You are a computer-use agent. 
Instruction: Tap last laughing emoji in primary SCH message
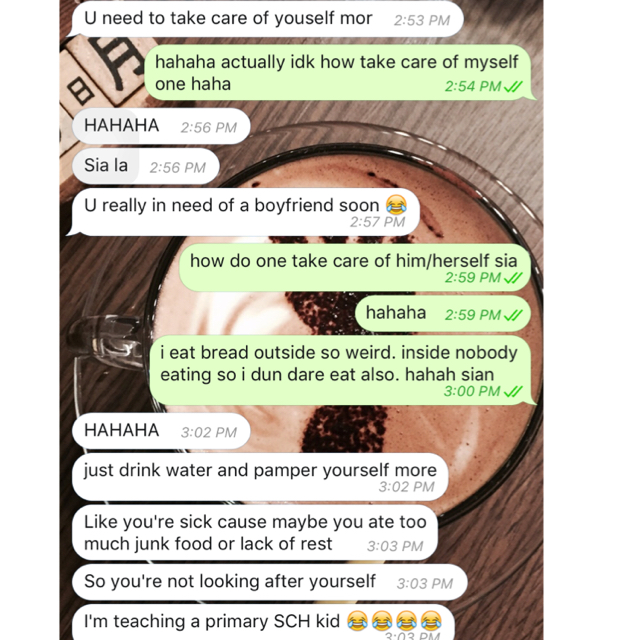click(432, 621)
